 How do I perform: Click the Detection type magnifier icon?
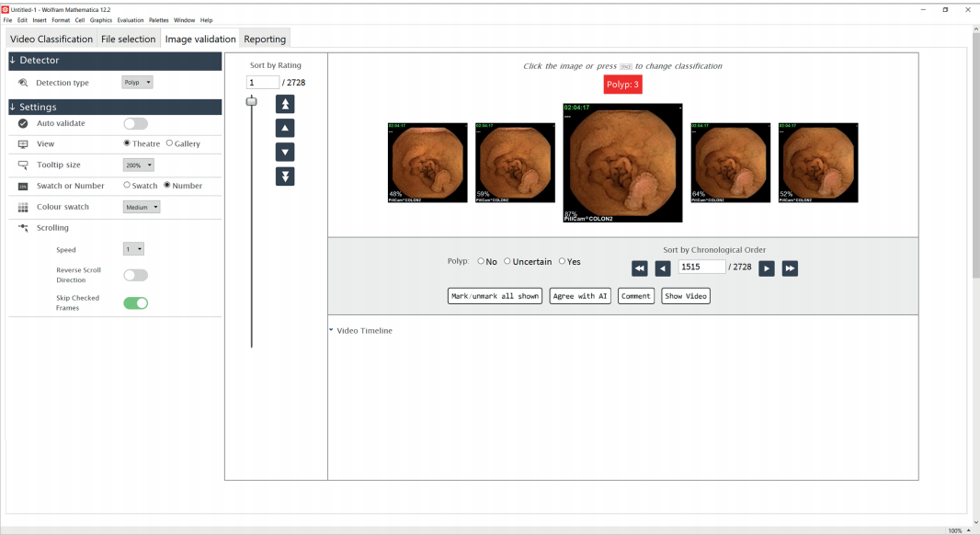[x=23, y=83]
